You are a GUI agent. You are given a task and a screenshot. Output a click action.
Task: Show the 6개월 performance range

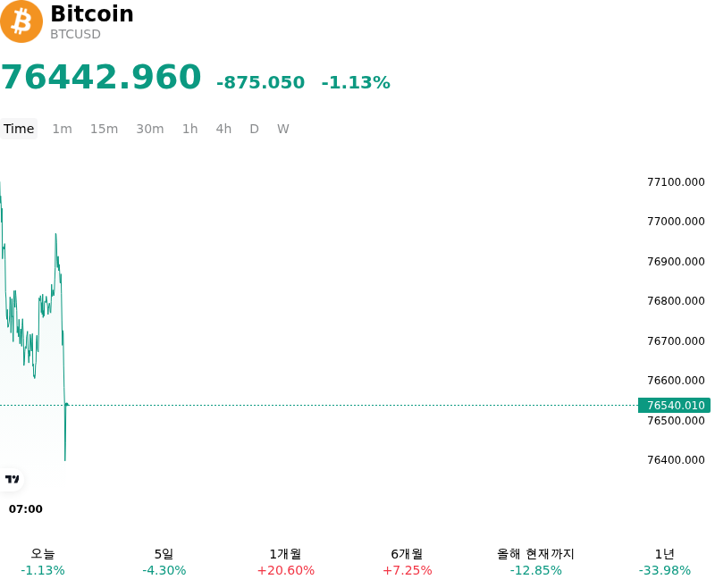[x=408, y=562]
